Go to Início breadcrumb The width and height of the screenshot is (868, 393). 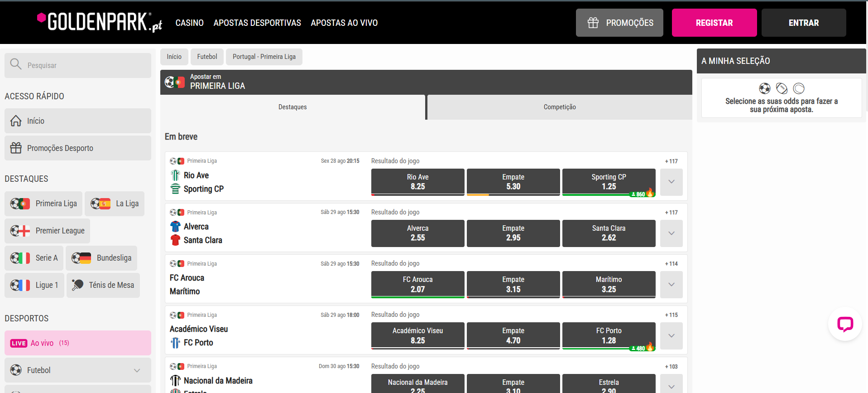174,57
